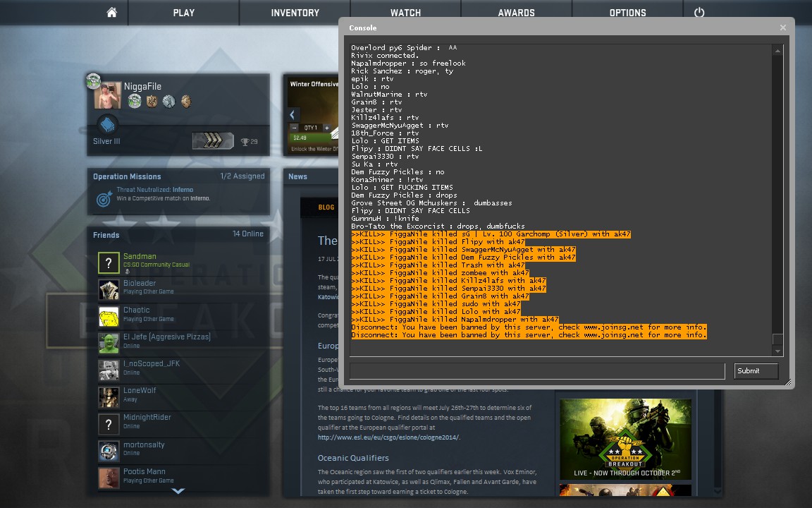Close the Console window
The image size is (812, 508).
[x=782, y=28]
